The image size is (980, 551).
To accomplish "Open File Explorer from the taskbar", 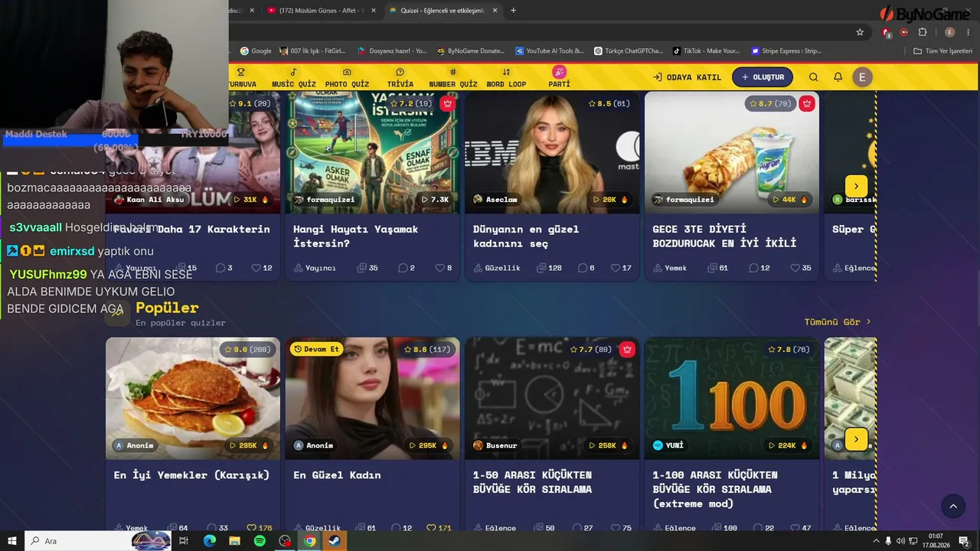I will [234, 541].
